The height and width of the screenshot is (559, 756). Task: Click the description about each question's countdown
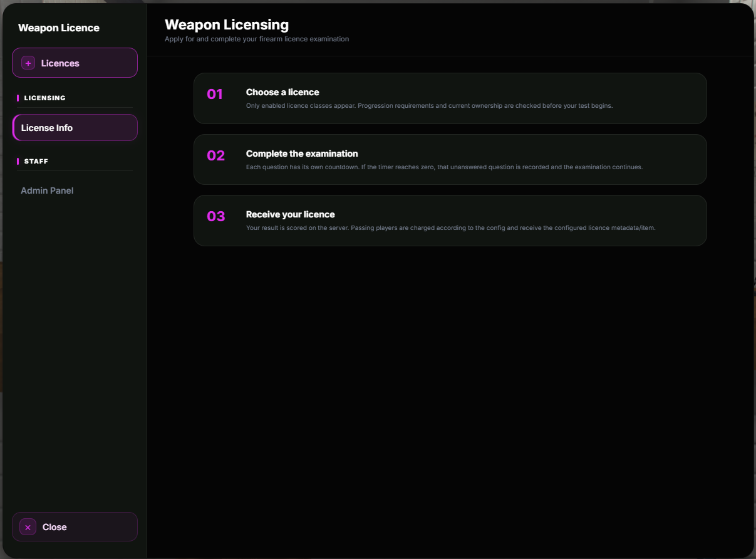pyautogui.click(x=445, y=167)
